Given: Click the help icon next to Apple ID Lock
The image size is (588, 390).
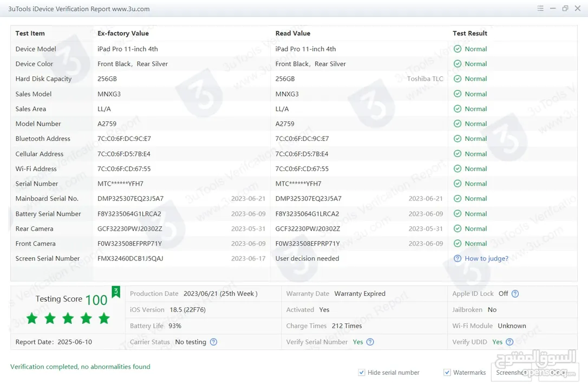Looking at the screenshot, I should (515, 294).
